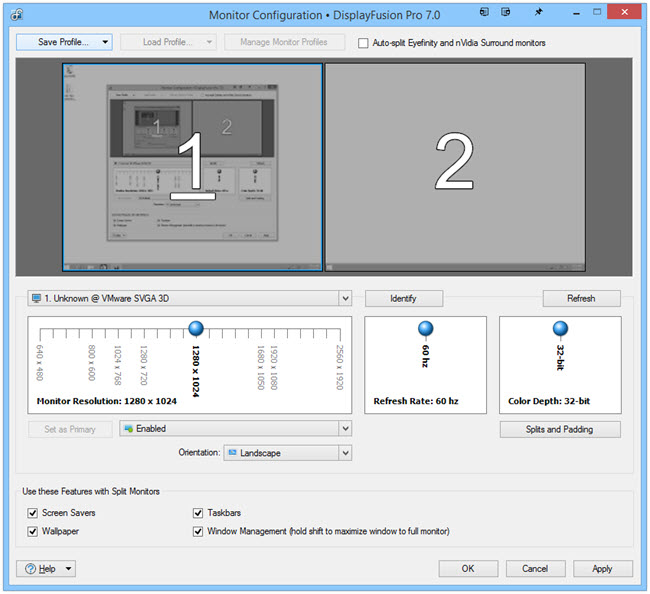Screen dimensions: 650x594
Task: Click the DisplayFusion app icon in title bar
Action: click(17, 15)
